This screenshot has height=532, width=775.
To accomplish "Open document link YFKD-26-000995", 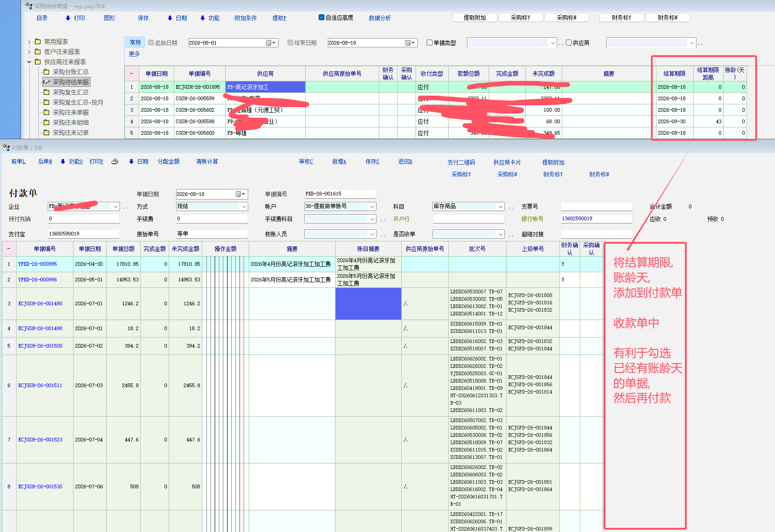I will click(38, 264).
